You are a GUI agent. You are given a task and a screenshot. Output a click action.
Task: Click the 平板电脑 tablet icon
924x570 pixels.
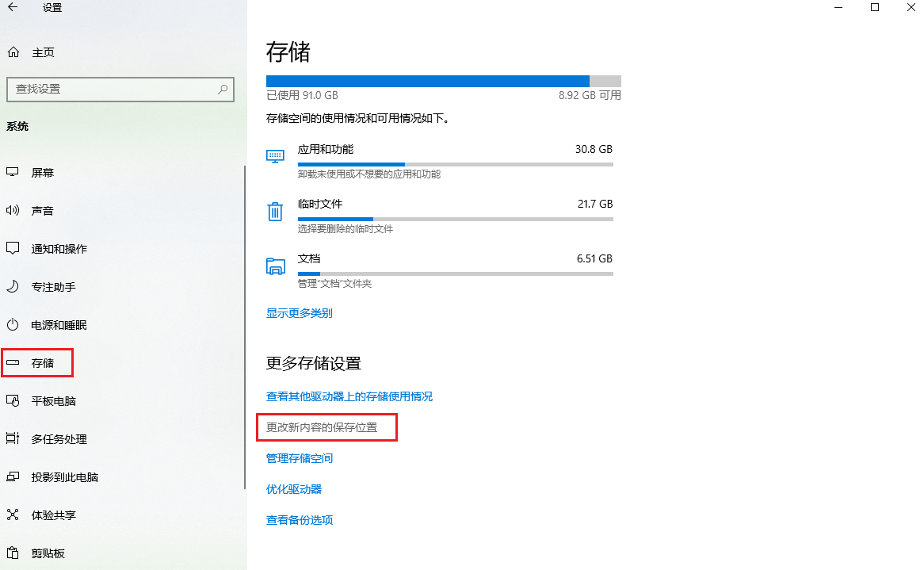[13, 400]
